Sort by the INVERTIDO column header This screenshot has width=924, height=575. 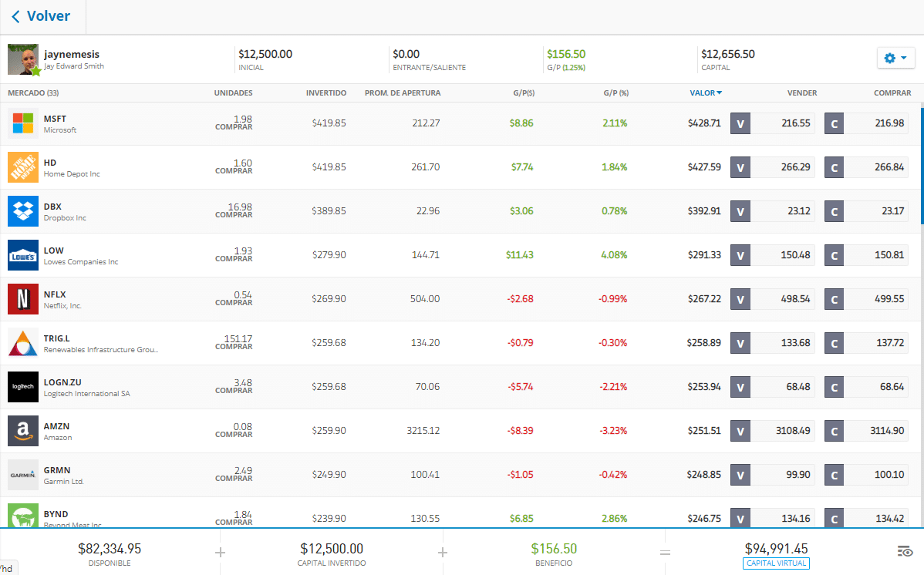326,93
